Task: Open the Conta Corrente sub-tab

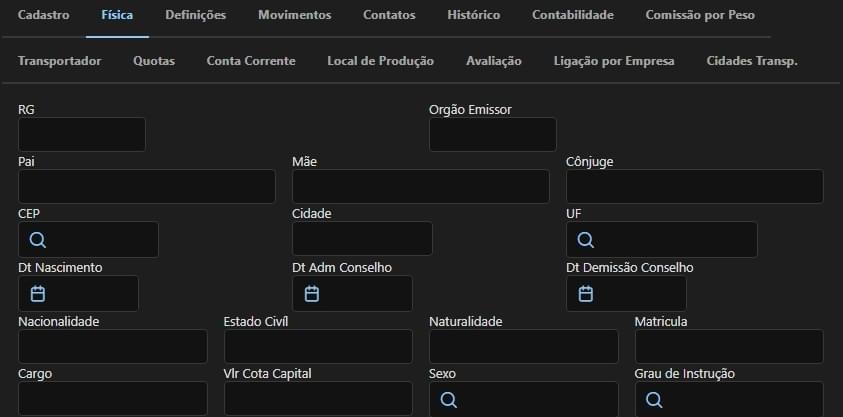Action: point(251,61)
